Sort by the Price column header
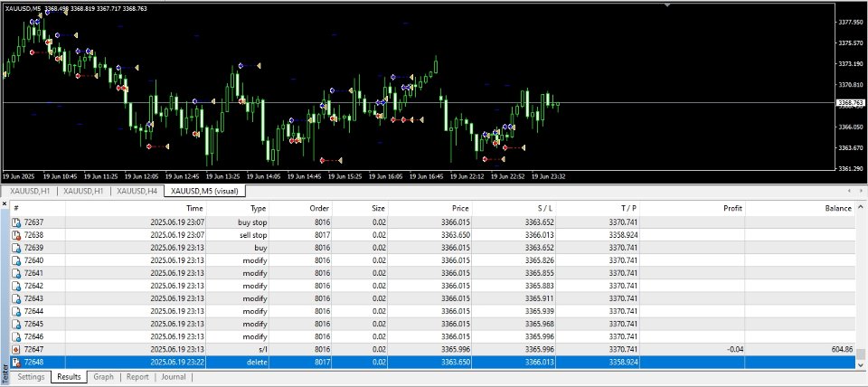This screenshot has width=868, height=387. click(430, 209)
